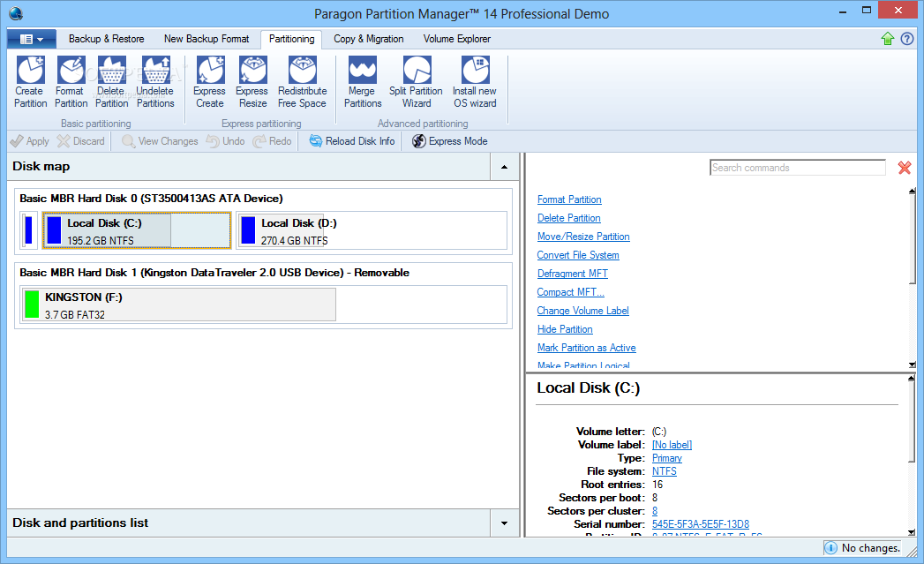Launch Express Create

click(x=210, y=82)
